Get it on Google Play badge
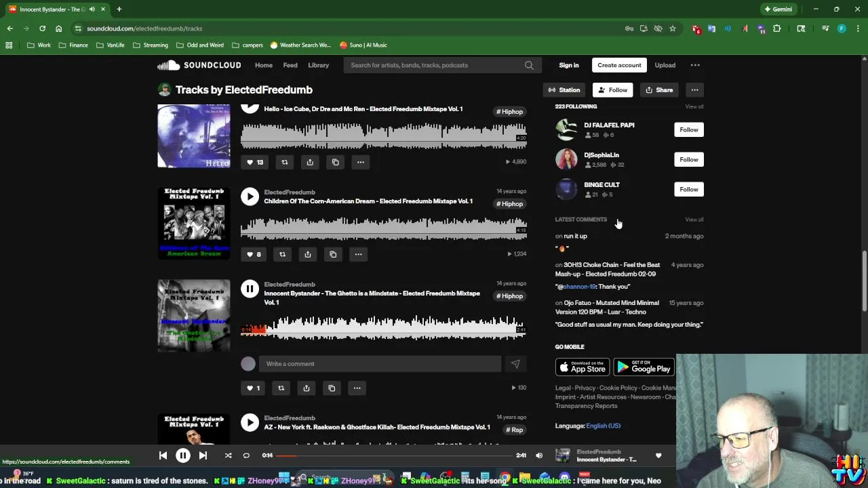 click(x=644, y=367)
